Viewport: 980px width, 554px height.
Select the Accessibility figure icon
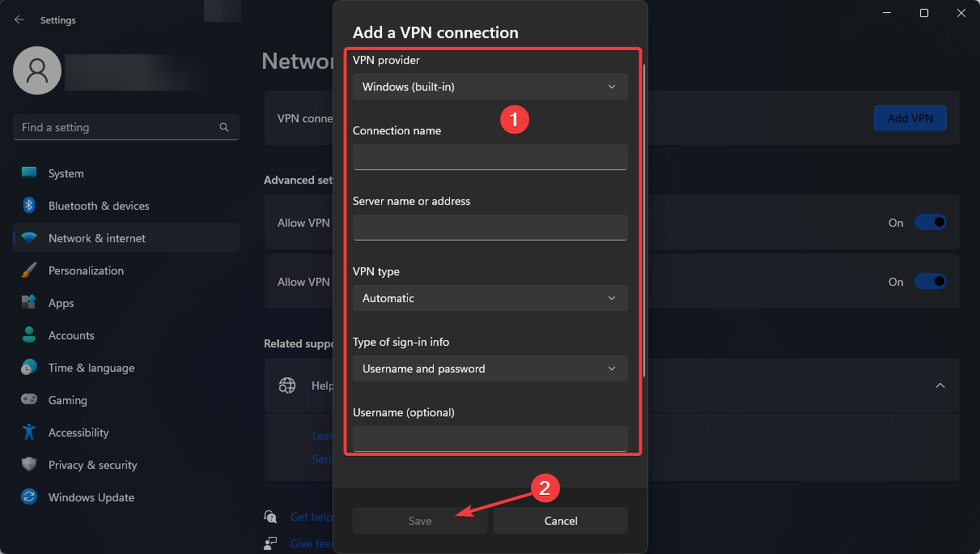[29, 433]
